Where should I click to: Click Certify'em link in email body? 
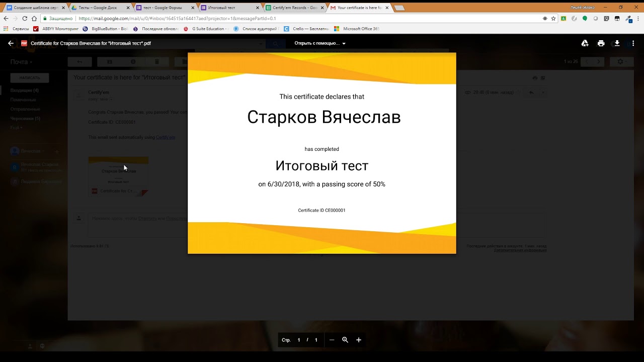[x=166, y=137]
